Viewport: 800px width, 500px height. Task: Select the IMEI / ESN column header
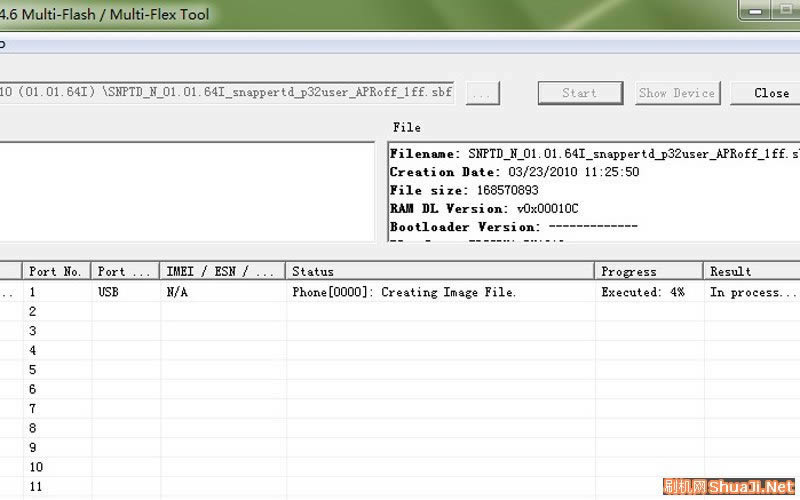point(222,271)
